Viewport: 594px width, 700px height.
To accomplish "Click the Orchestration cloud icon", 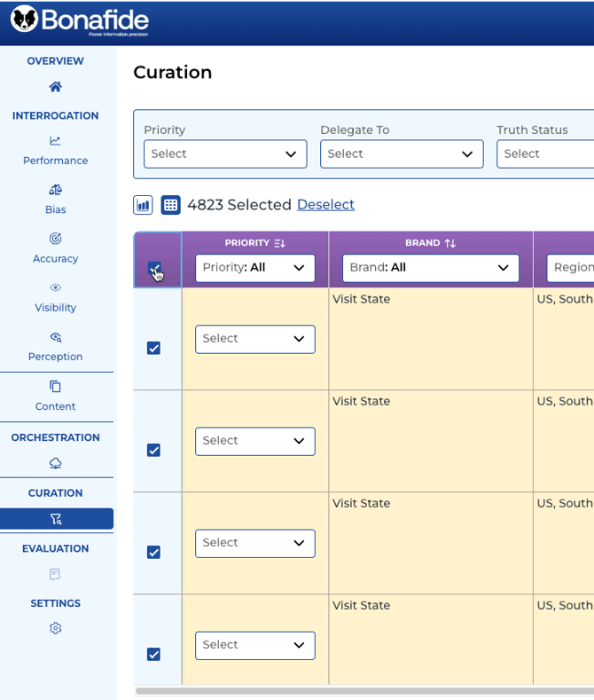I will tap(56, 463).
